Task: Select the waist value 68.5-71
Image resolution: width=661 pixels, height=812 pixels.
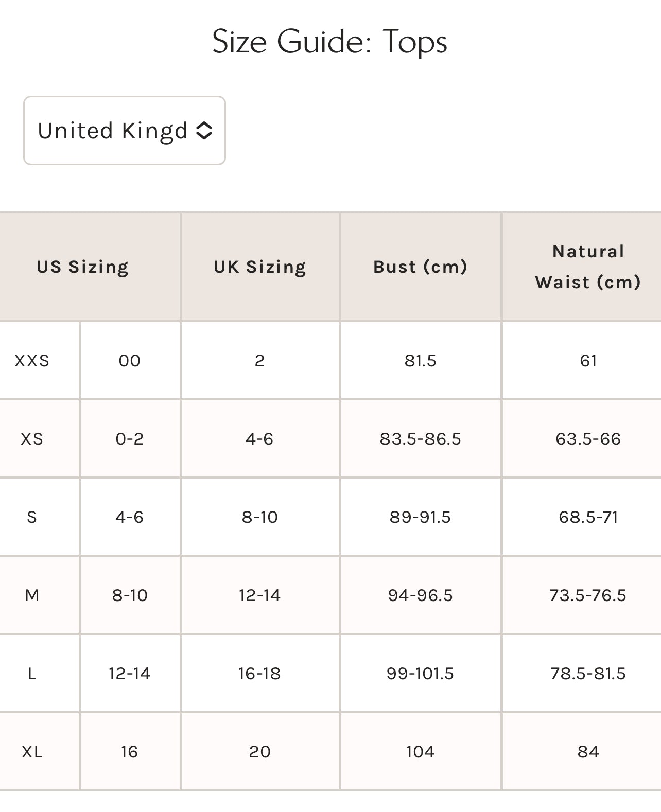Action: click(x=588, y=517)
